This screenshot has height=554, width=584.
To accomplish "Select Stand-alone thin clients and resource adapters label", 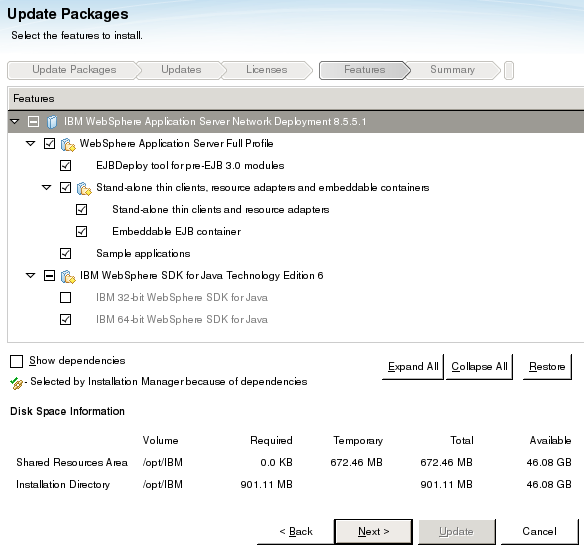I will click(x=220, y=210).
